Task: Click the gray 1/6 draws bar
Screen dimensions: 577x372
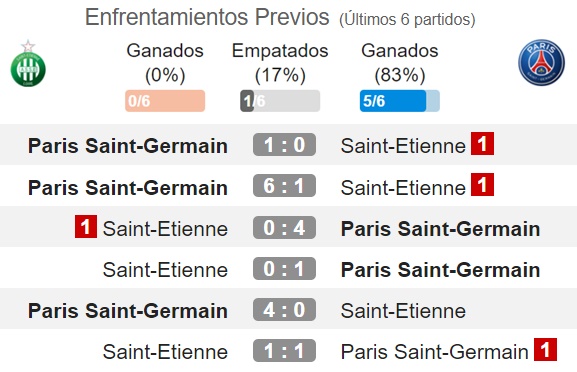Action: coord(280,100)
